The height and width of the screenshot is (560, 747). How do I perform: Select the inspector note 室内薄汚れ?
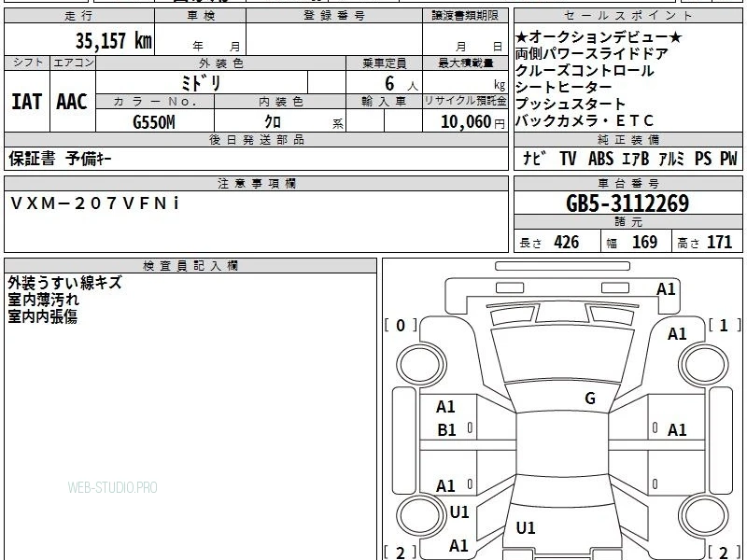[x=43, y=300]
